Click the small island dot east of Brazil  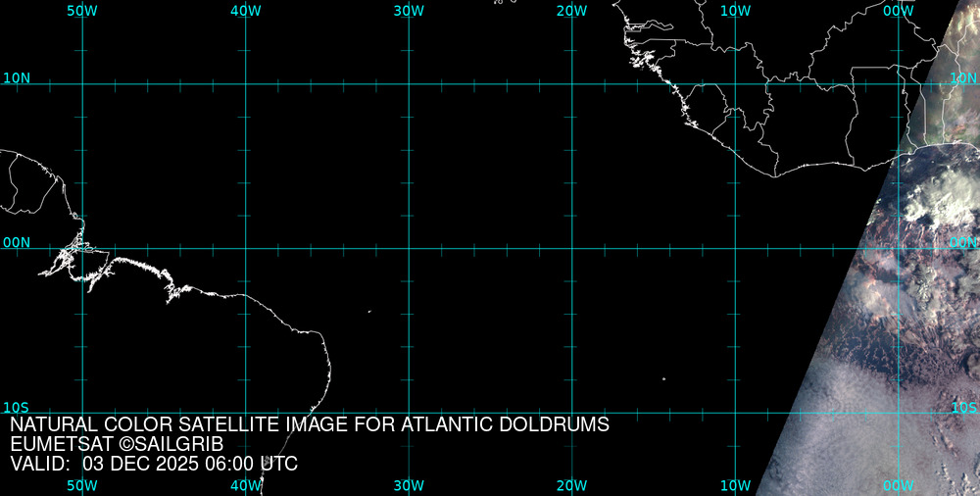369,312
